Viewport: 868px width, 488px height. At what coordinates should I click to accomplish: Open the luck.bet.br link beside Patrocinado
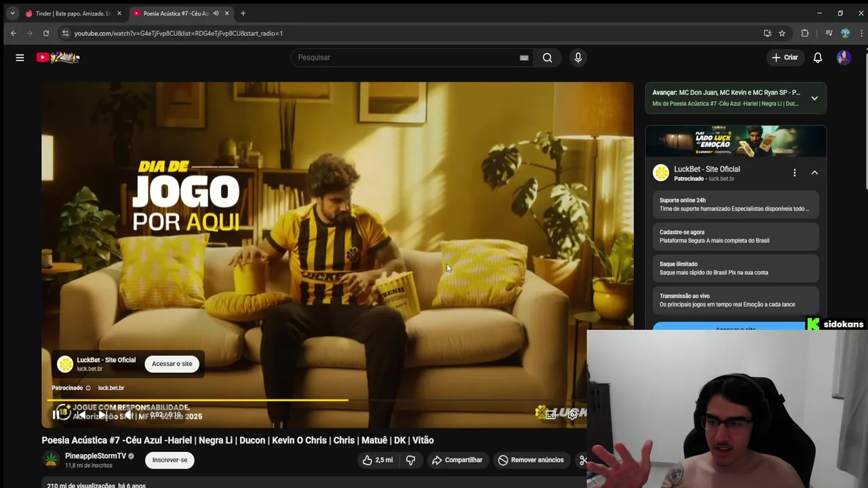click(111, 388)
